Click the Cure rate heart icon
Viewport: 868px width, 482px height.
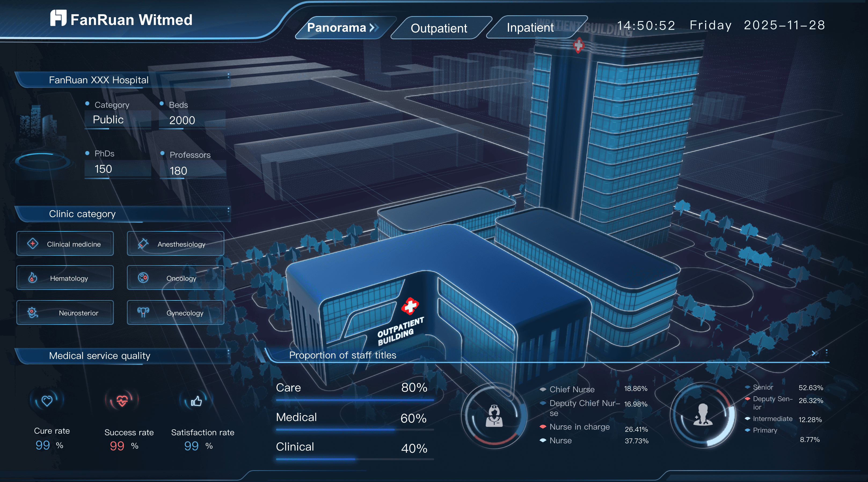tap(47, 401)
